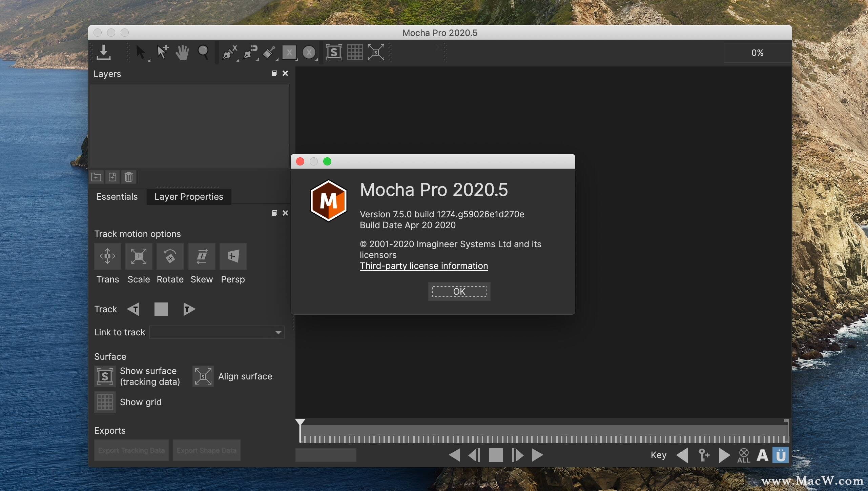Screen dimensions: 868x491
Task: Toggle Persp track motion option
Action: coord(233,256)
